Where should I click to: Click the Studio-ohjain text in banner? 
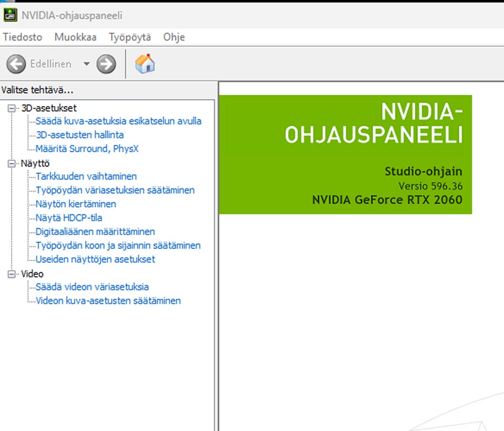(423, 171)
